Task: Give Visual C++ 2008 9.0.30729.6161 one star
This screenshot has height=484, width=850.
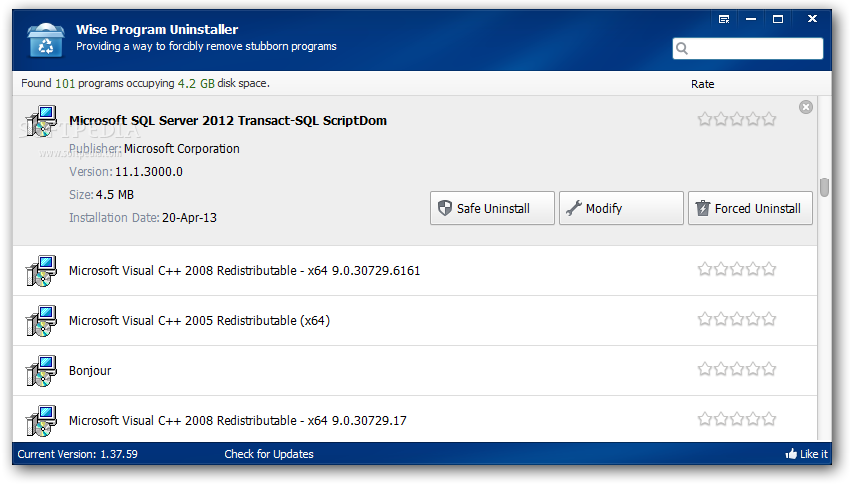Action: (705, 269)
